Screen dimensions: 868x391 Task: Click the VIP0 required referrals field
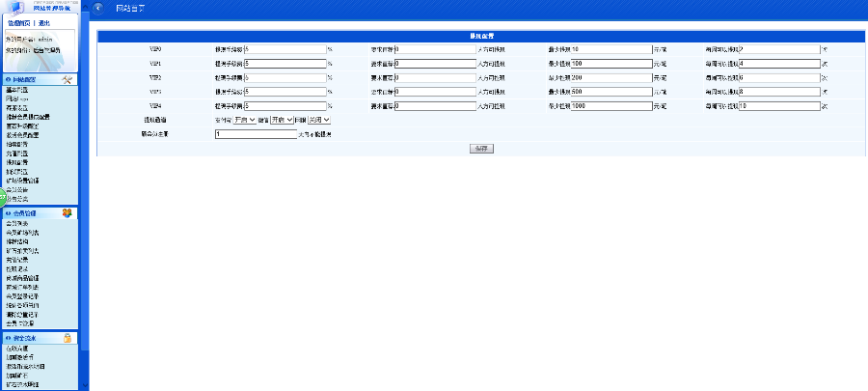pyautogui.click(x=436, y=49)
